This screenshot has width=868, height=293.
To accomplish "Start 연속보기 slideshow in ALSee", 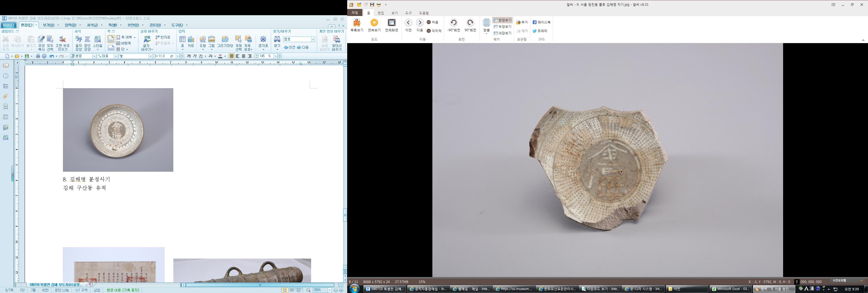I will [374, 25].
